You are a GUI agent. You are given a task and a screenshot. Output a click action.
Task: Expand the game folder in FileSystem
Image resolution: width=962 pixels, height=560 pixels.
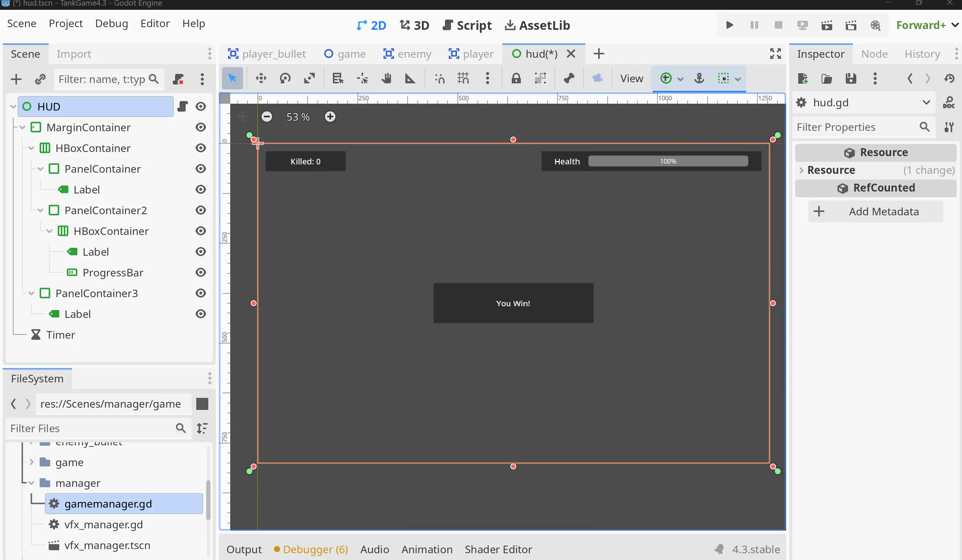(32, 462)
